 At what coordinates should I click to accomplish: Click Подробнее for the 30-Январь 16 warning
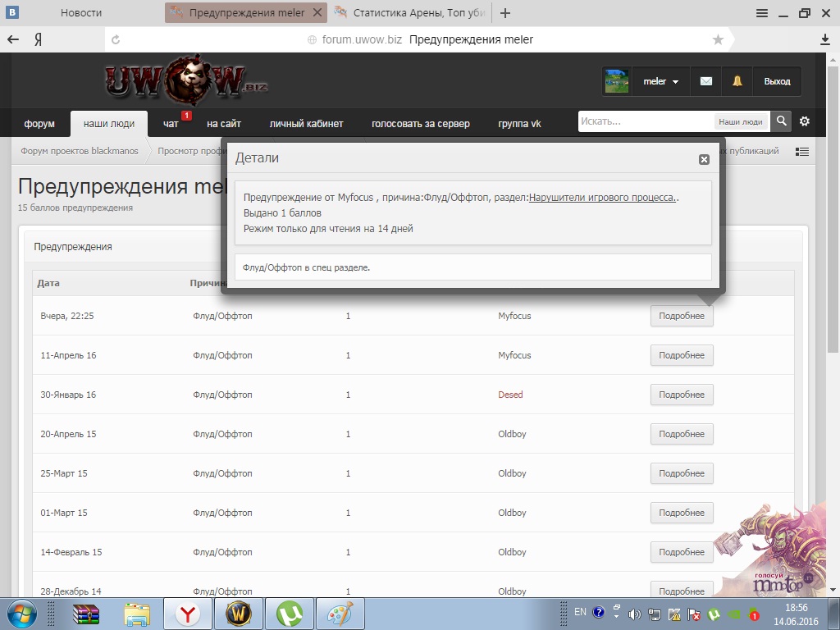point(682,395)
